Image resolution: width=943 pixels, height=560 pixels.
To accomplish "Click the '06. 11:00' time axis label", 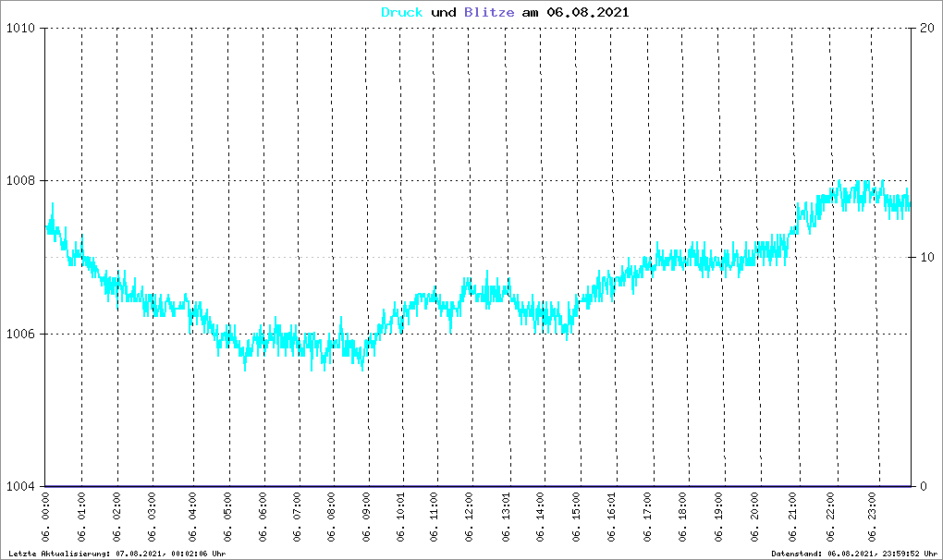I will 435,517.
